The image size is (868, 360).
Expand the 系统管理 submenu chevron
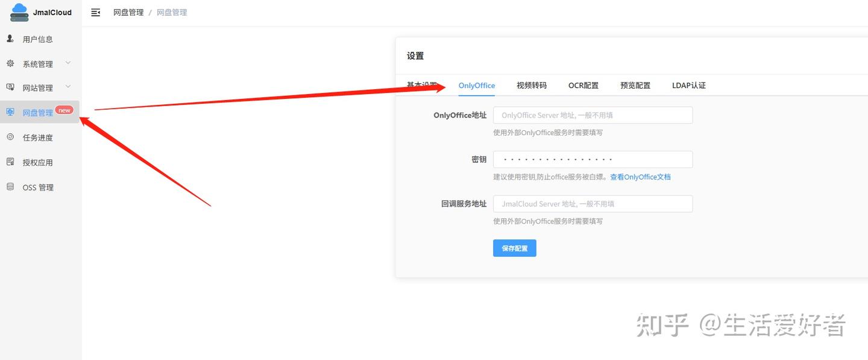coord(68,63)
